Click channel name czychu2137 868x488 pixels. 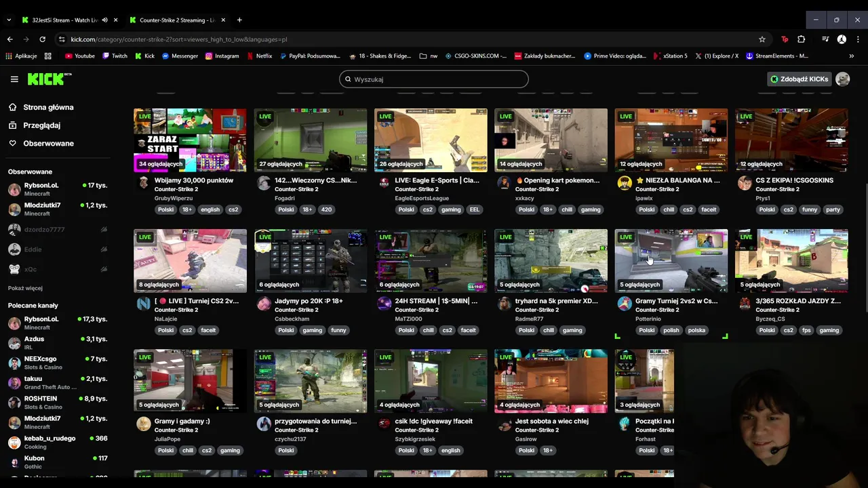290,439
